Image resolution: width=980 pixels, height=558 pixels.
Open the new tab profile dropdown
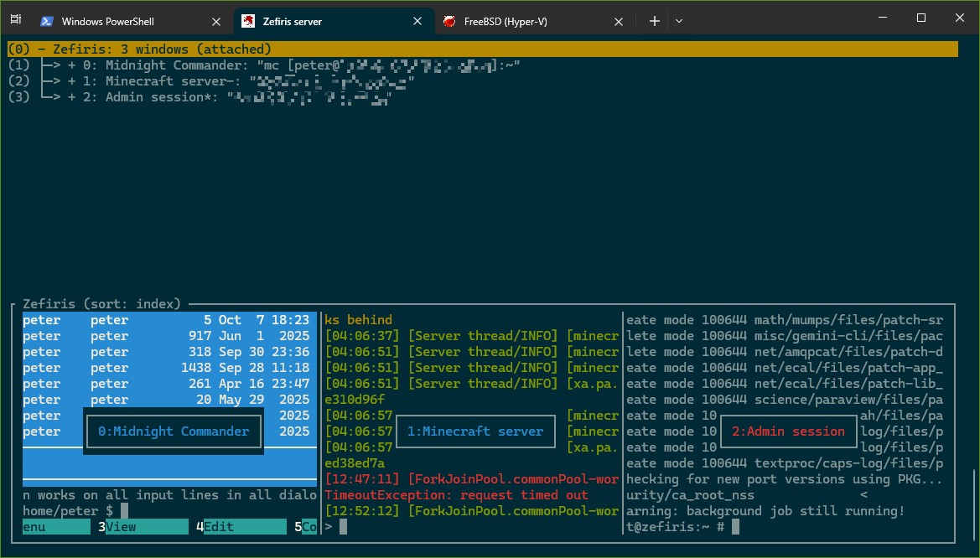(x=679, y=21)
